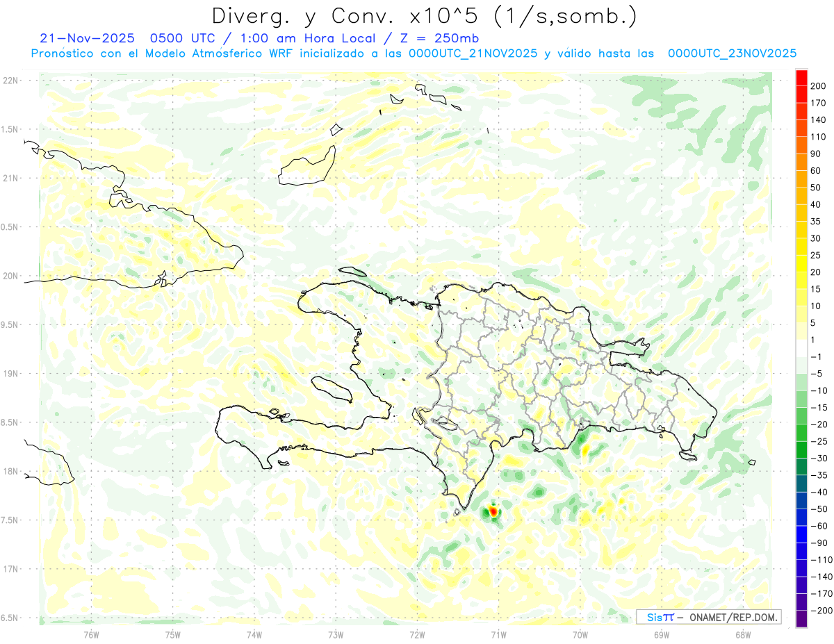Click the '7.5N' latitude label

coord(10,520)
